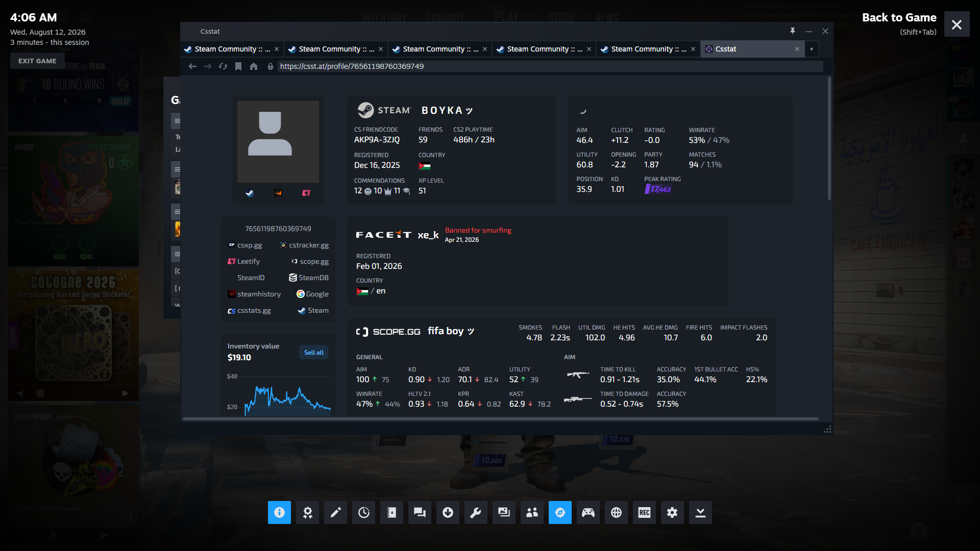Open the clock playtime icon in overlay bar
The image size is (980, 551).
(363, 512)
